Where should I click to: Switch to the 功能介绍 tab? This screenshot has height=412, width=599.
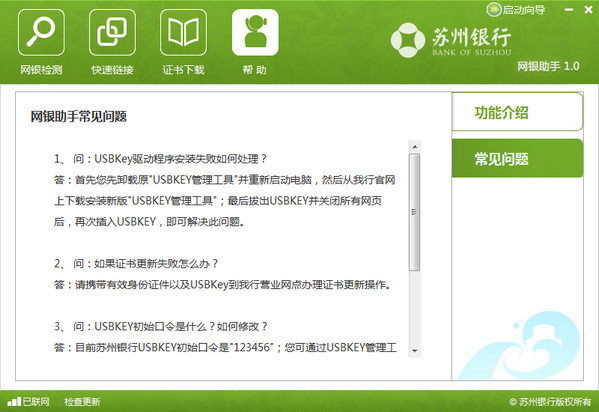[x=517, y=112]
